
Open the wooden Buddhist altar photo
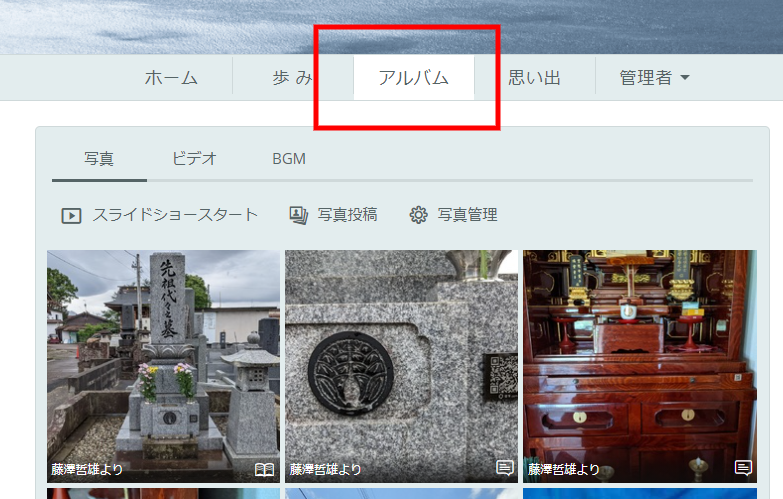click(x=640, y=366)
